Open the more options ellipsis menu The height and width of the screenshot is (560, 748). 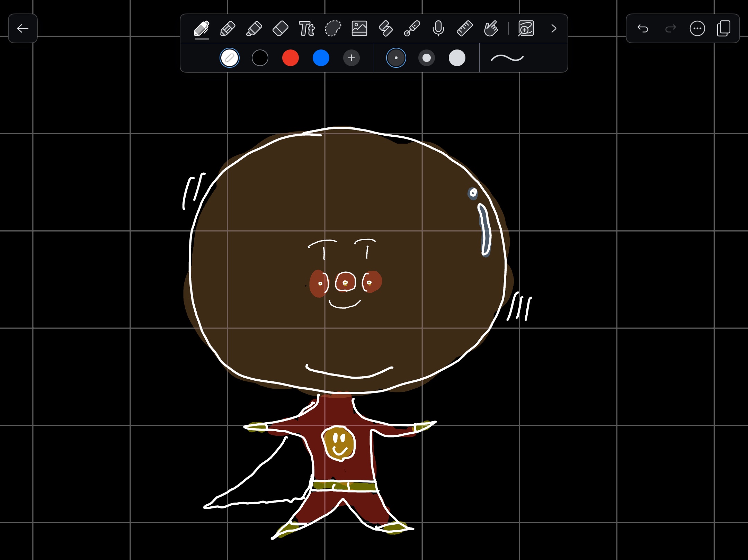(x=697, y=28)
